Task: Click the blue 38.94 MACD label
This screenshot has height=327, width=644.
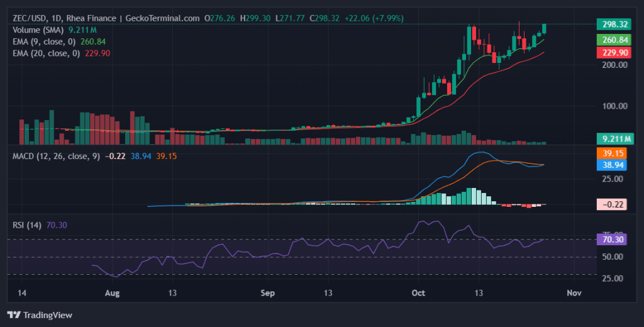Action: (611, 165)
